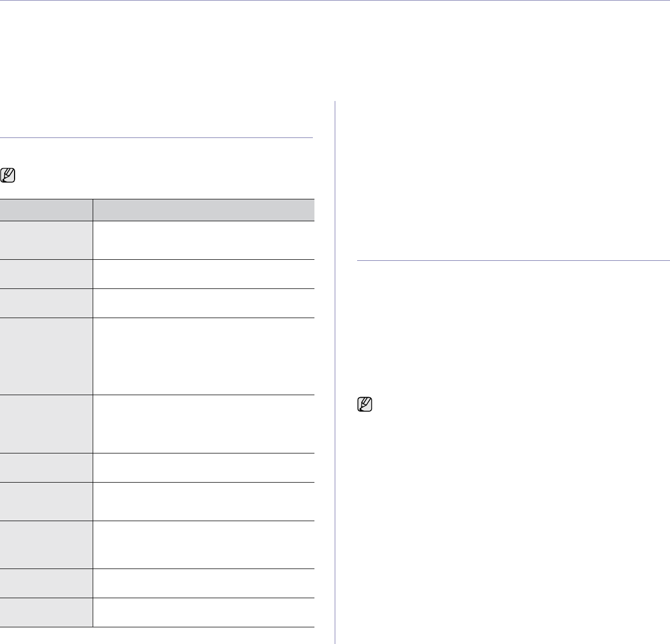Click the note icon above the table
This screenshot has height=644, width=670.
pos(8,175)
